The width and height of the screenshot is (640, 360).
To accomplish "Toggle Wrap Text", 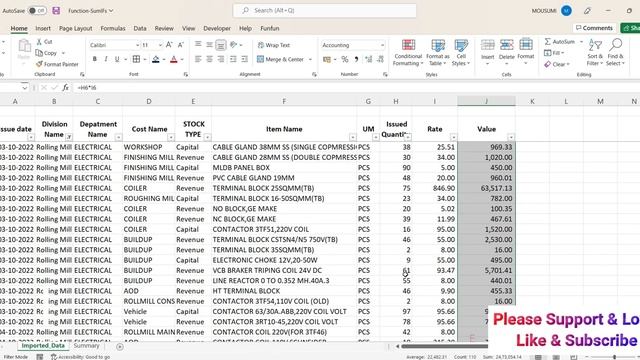I will point(273,45).
